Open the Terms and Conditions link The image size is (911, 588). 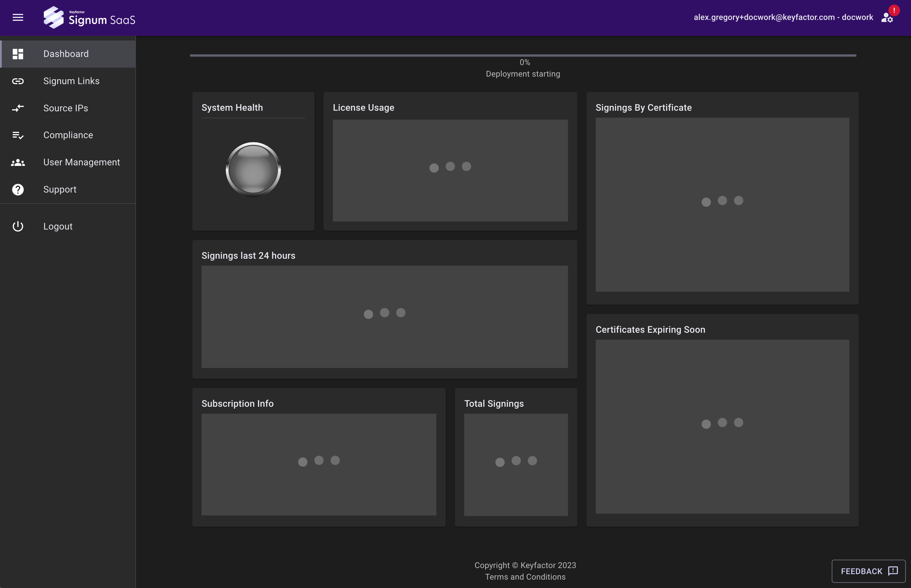525,577
